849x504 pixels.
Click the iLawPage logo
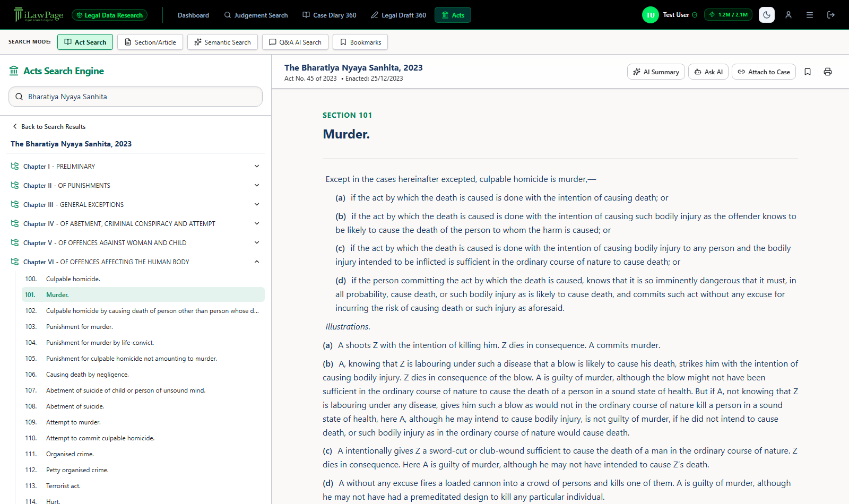(x=38, y=15)
